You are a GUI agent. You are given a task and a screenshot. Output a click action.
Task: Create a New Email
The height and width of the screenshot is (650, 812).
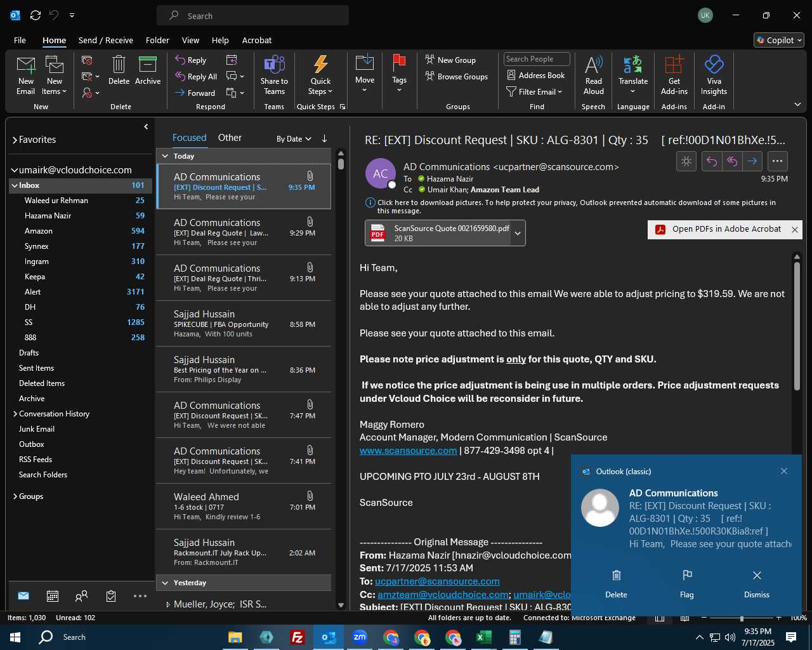26,75
